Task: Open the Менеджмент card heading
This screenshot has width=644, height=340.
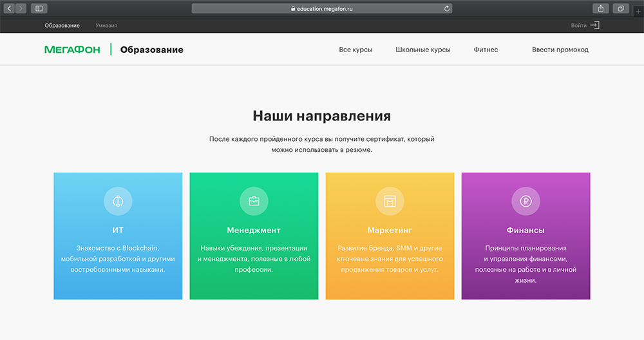Action: [x=254, y=231]
